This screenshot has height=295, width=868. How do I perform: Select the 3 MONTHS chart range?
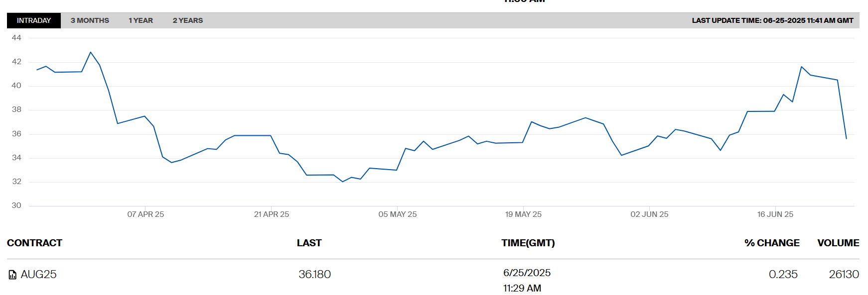tap(90, 20)
